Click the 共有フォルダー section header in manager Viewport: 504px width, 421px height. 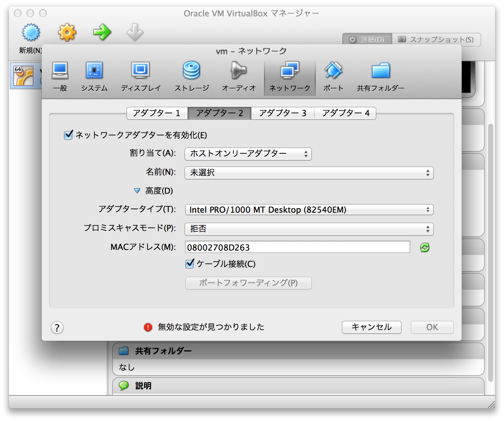298,351
